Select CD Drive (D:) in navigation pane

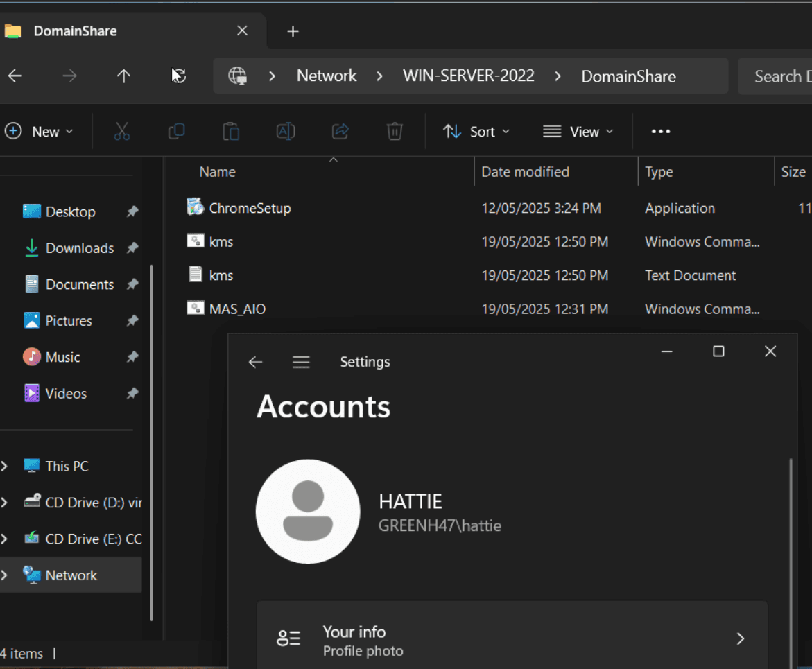(83, 502)
